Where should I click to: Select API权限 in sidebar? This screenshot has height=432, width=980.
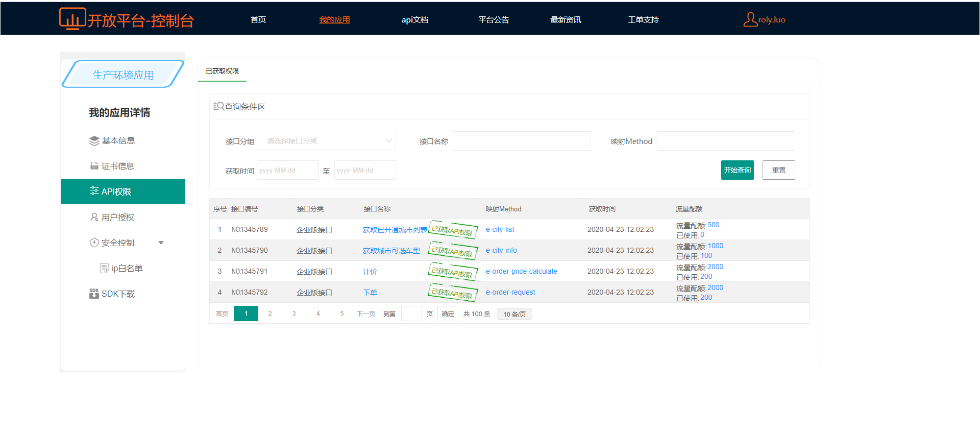tap(123, 191)
